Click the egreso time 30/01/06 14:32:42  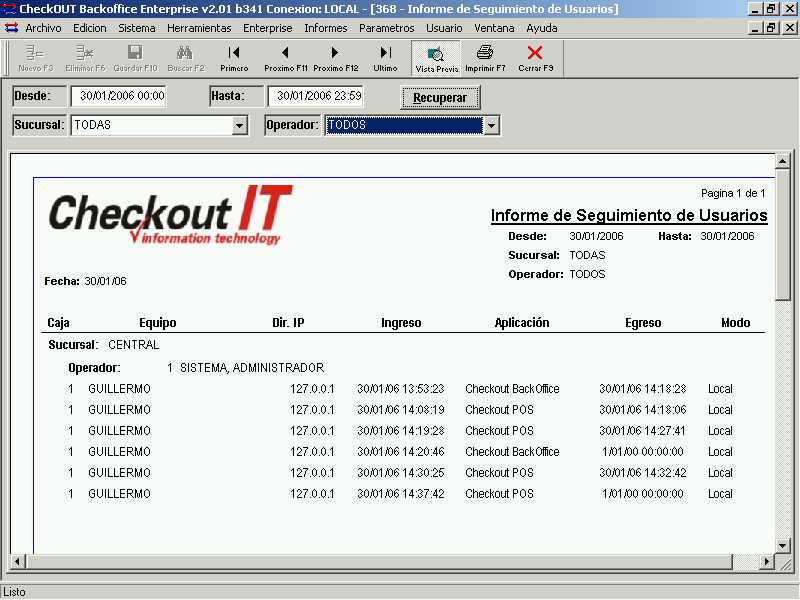coord(642,472)
